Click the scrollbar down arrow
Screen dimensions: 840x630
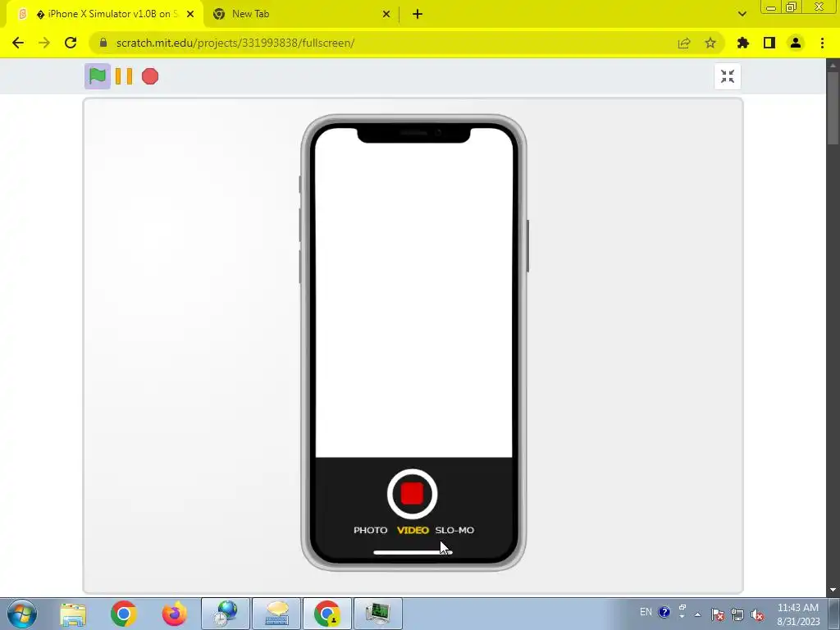(833, 590)
